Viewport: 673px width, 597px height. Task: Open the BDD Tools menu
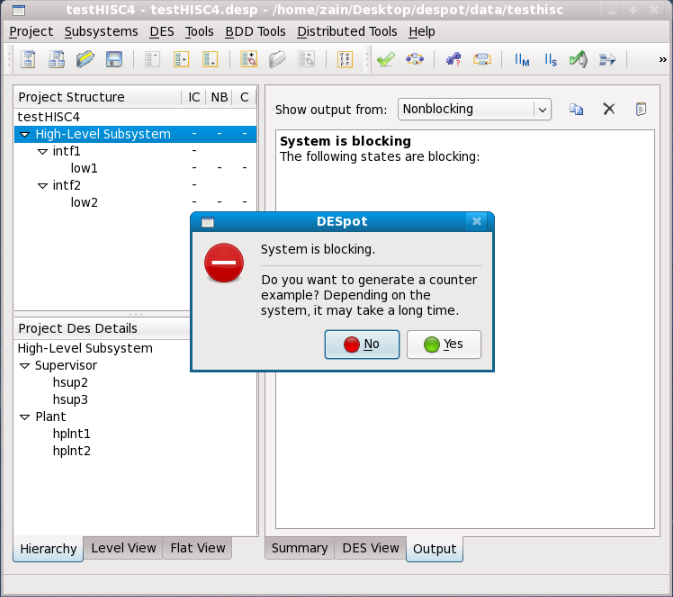[255, 31]
